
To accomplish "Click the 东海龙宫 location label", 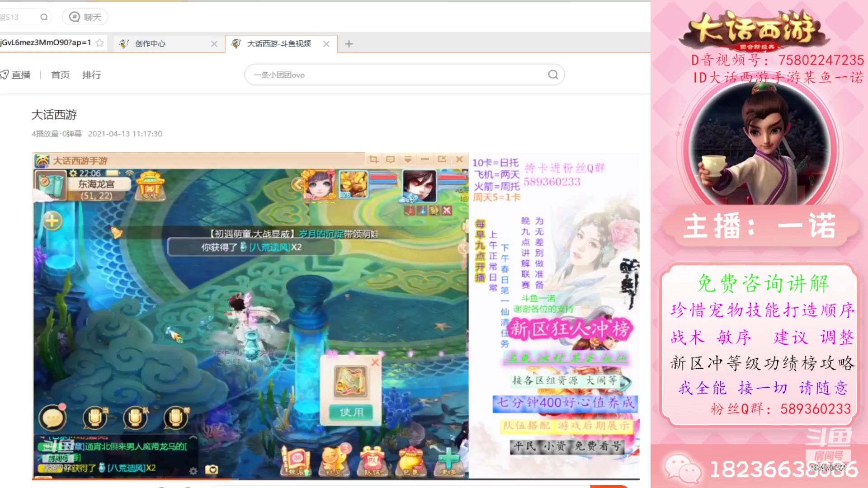I will click(x=96, y=184).
